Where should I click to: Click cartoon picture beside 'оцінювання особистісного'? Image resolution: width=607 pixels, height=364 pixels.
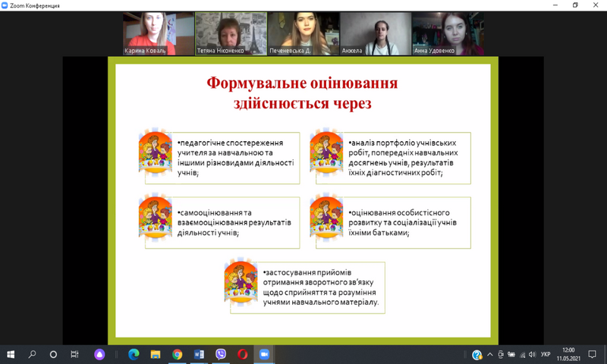(x=326, y=218)
